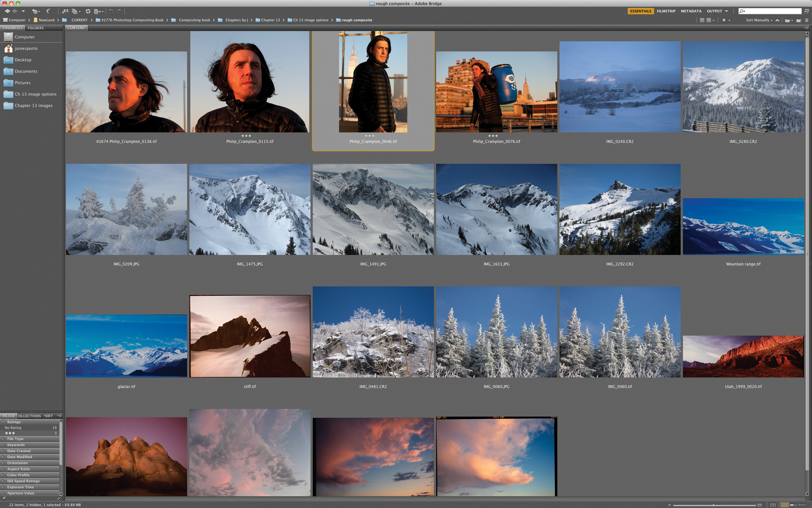
Task: Select the Utah_1999_0020.tif thumbnail
Action: (x=743, y=357)
